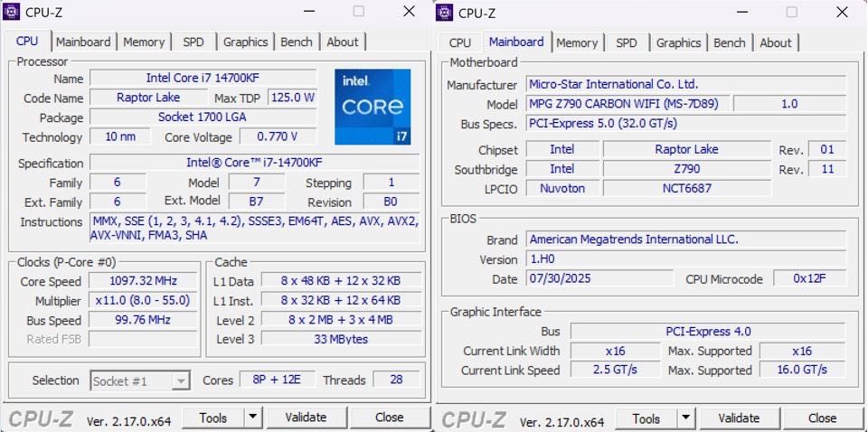Click the Graphic Interface bus value PCI-Express 4.0

pos(708,332)
